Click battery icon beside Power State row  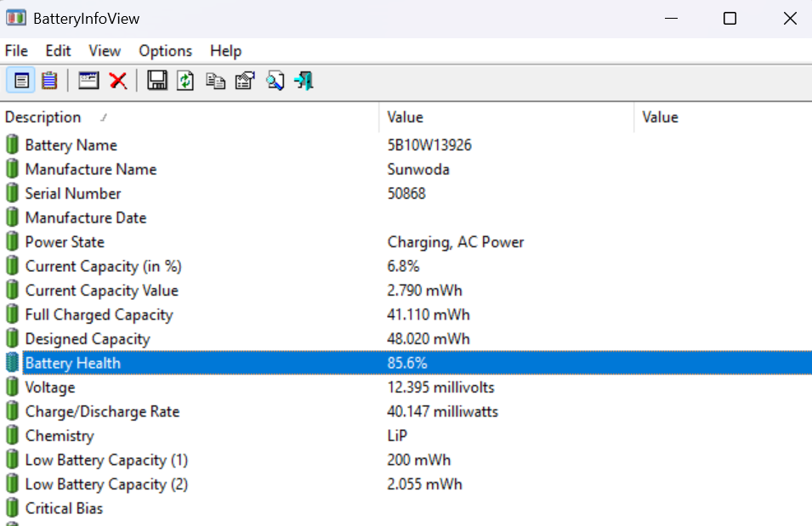point(12,241)
